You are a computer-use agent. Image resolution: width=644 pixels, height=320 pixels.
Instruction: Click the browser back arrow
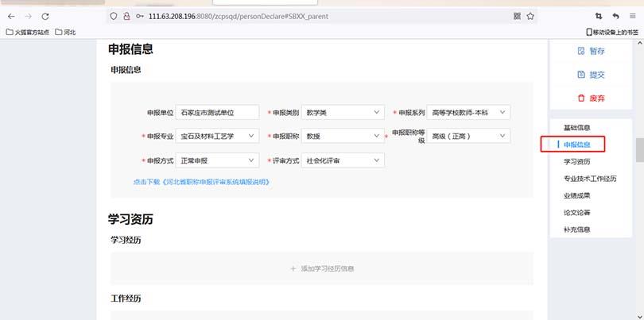(x=11, y=16)
